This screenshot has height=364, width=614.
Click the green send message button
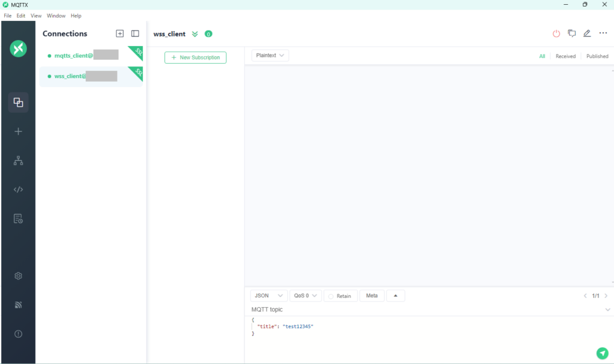[601, 353]
